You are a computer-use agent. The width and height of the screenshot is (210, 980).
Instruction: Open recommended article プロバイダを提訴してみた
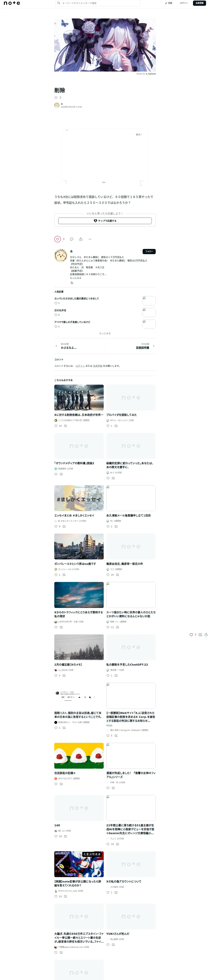point(122,415)
